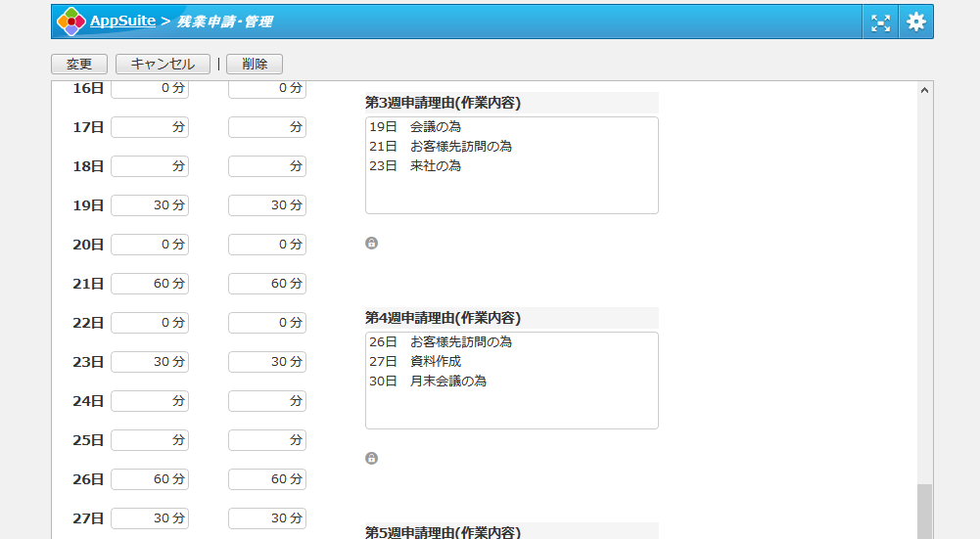Click the scroll up arrow
This screenshot has width=980, height=539.
pyautogui.click(x=924, y=90)
